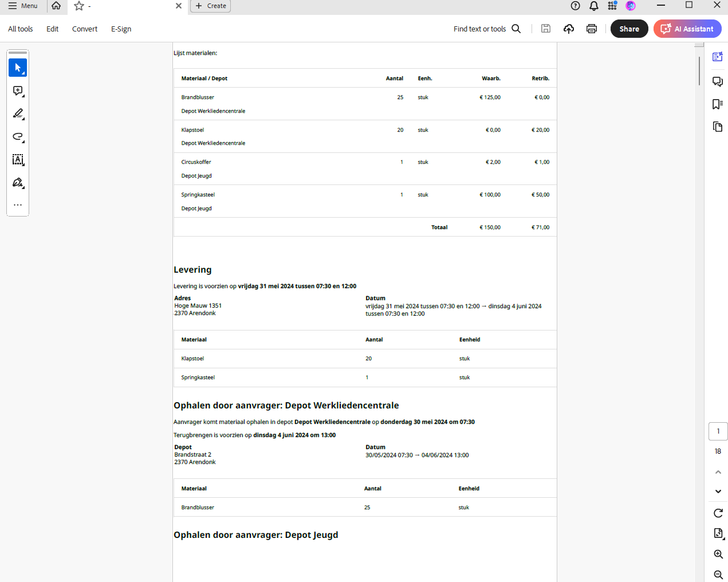Expand more tools with the three dots
Image resolution: width=728 pixels, height=582 pixels.
(x=18, y=205)
